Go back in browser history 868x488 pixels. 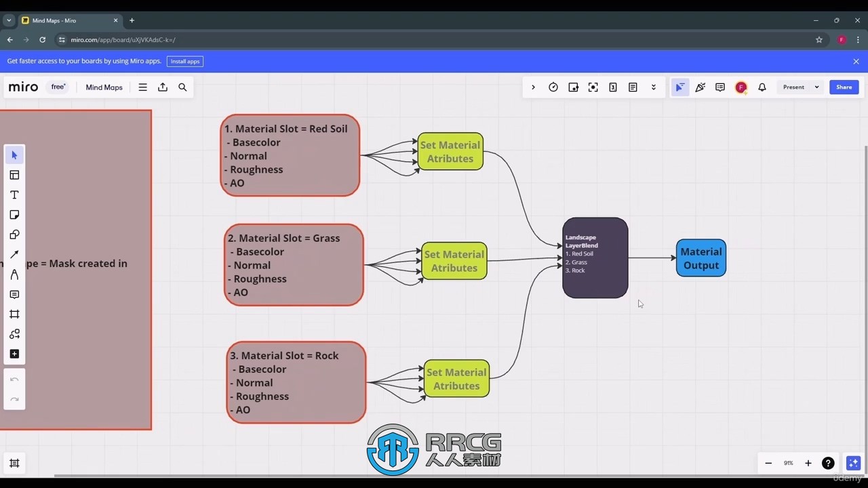tap(10, 40)
